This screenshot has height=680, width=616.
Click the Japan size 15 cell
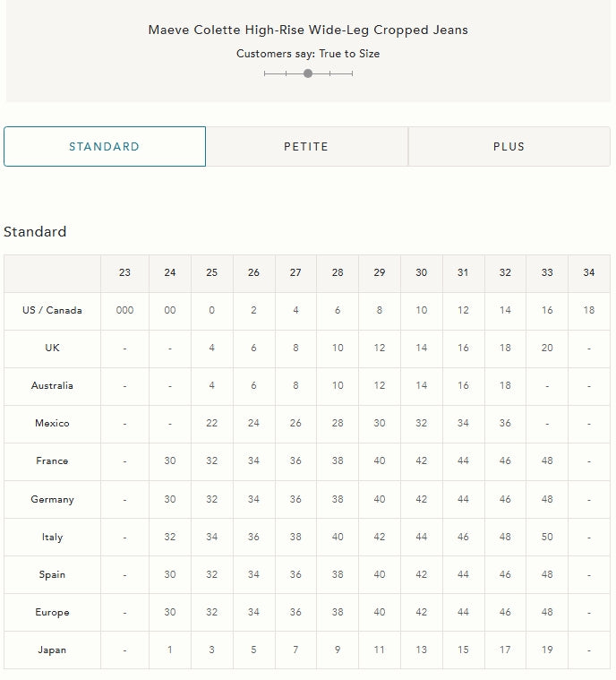point(463,650)
